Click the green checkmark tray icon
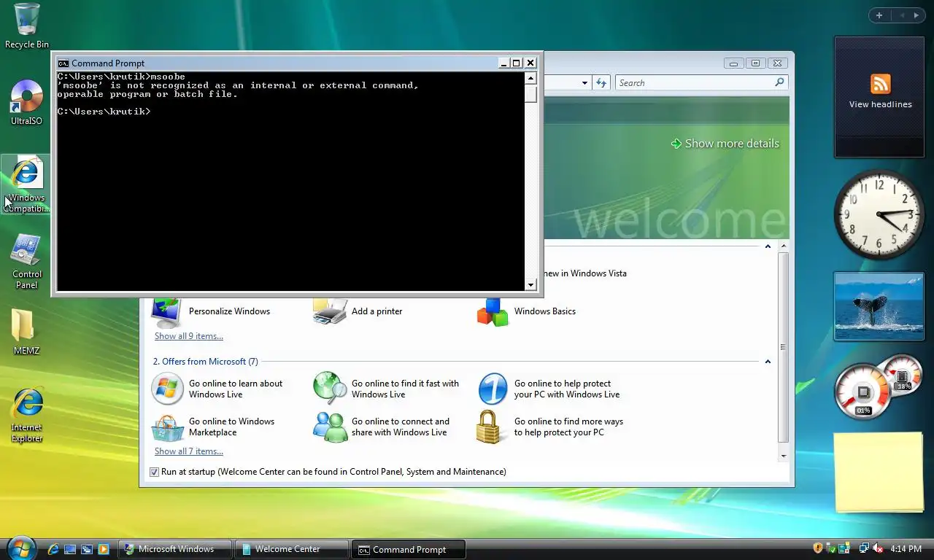934x560 pixels. [x=831, y=548]
